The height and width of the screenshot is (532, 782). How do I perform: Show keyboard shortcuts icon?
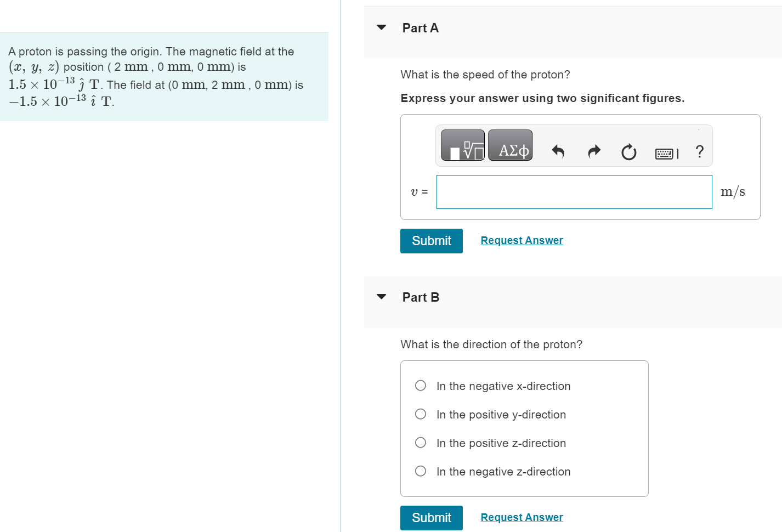pos(666,154)
